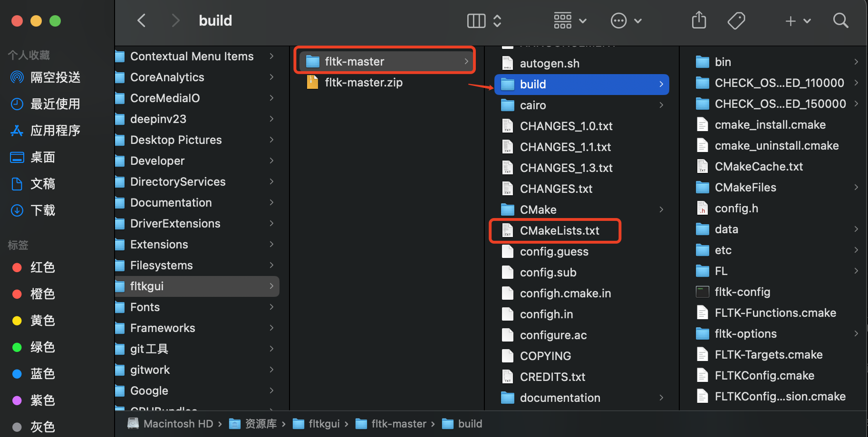868x437 pixels.
Task: Select AirDrop 隔空投送 in sidebar
Action: 45,77
